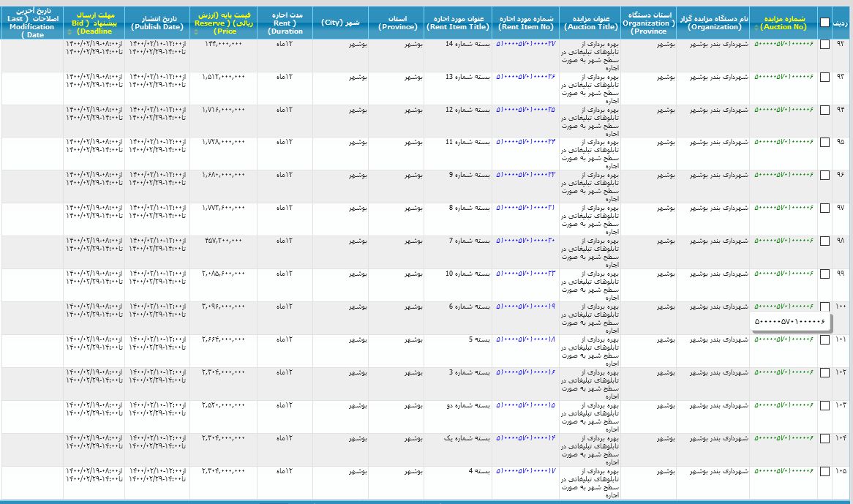Open rent item link for package number 7
853x504 pixels.
(525, 241)
